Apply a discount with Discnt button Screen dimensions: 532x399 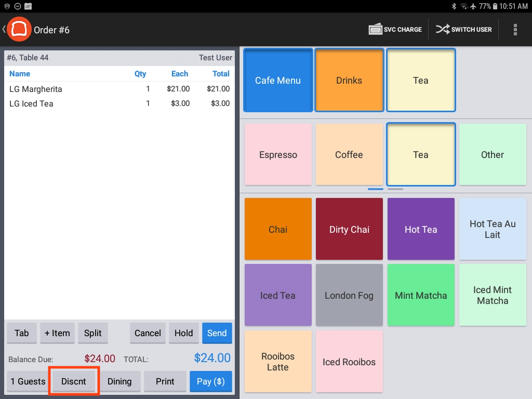click(74, 381)
